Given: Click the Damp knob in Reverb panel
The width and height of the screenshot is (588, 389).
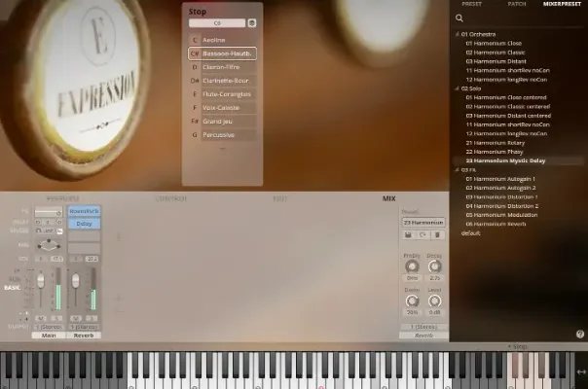Looking at the screenshot, I should (x=410, y=301).
